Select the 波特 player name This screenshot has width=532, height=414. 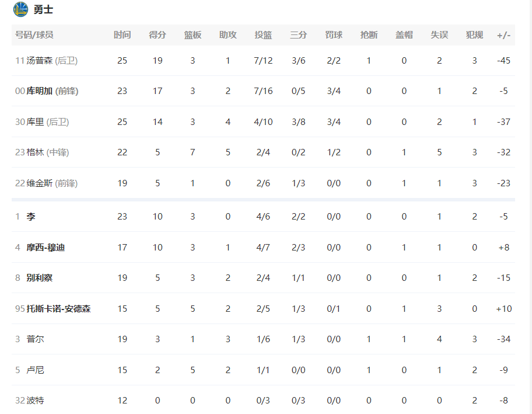tap(35, 401)
